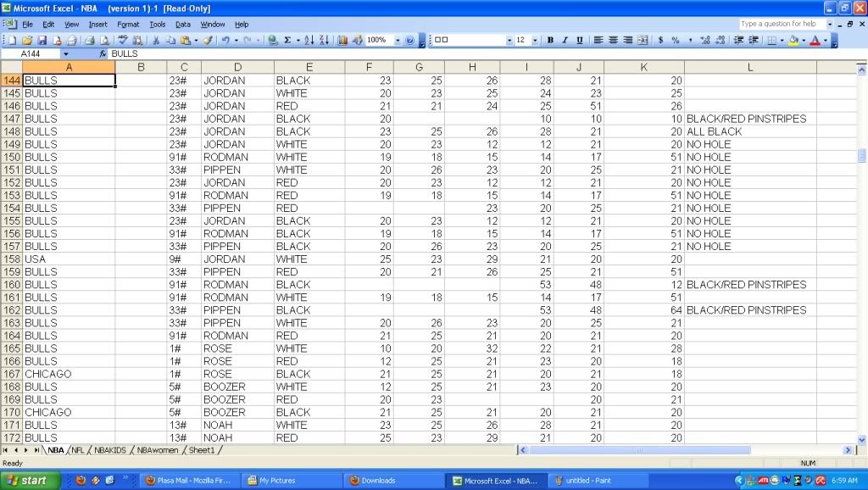Copy the selected cell
This screenshot has height=490, width=868.
tap(170, 40)
